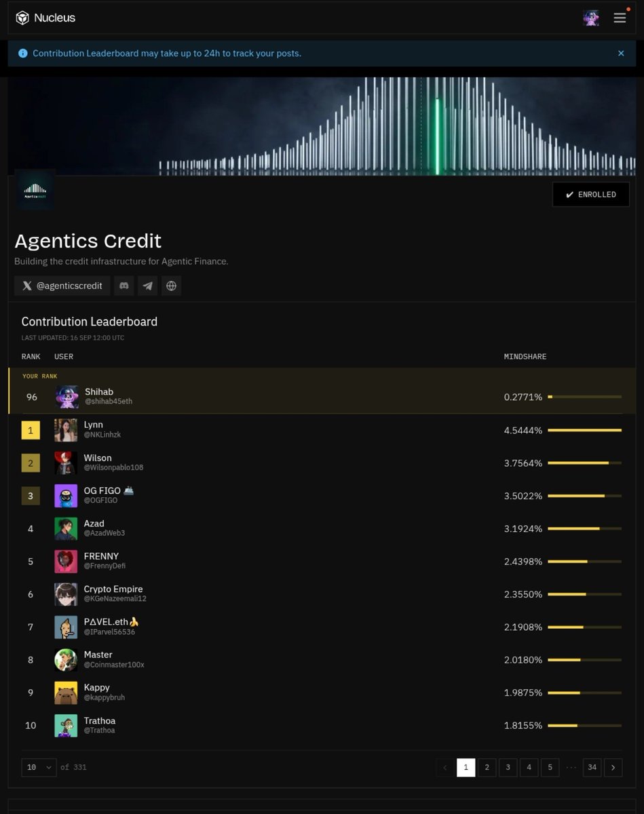Click the mindshare value 3.1924%
The width and height of the screenshot is (644, 814).
point(523,528)
